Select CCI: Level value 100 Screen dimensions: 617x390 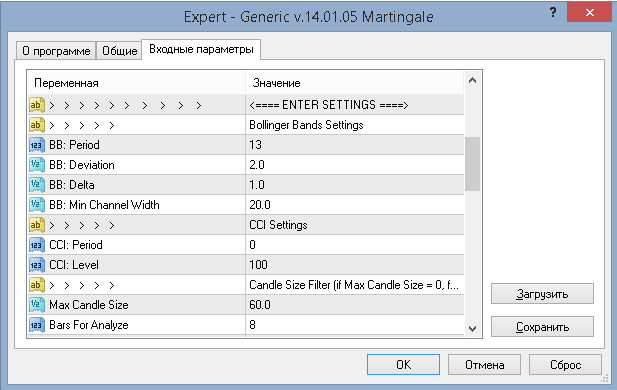tap(258, 265)
